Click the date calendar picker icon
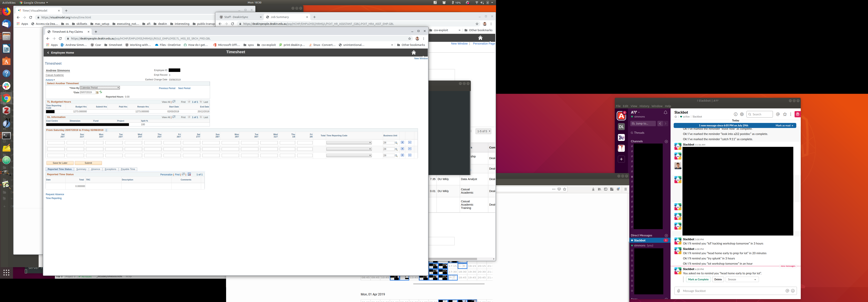 coord(97,92)
